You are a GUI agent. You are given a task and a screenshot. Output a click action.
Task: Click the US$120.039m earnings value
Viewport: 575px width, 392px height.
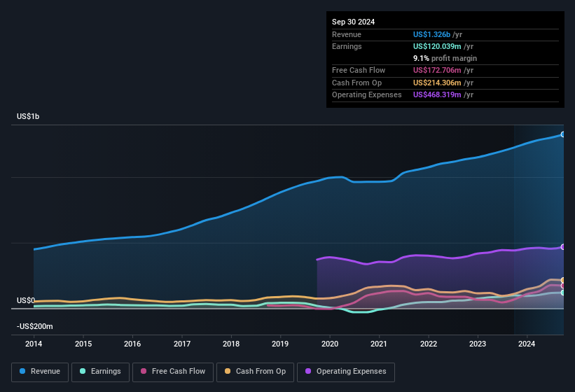[x=437, y=46]
